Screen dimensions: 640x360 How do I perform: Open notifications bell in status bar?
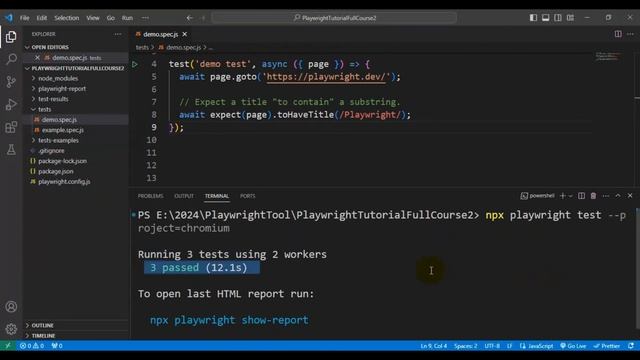(631, 346)
